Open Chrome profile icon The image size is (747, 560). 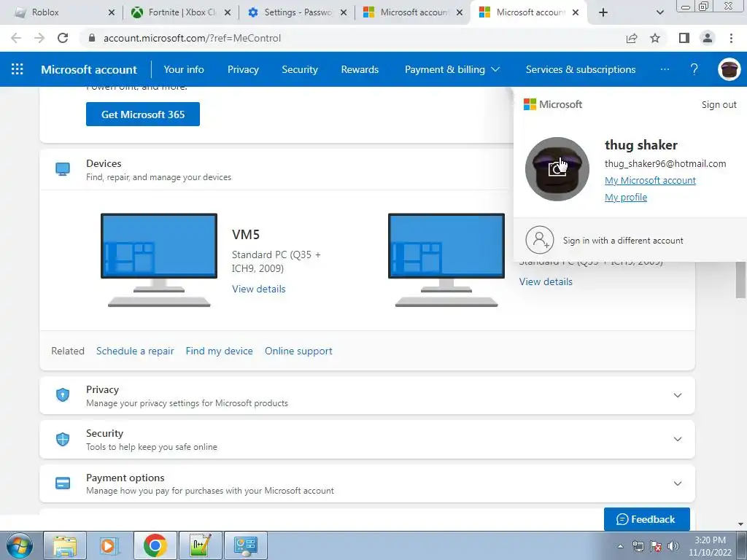708,38
